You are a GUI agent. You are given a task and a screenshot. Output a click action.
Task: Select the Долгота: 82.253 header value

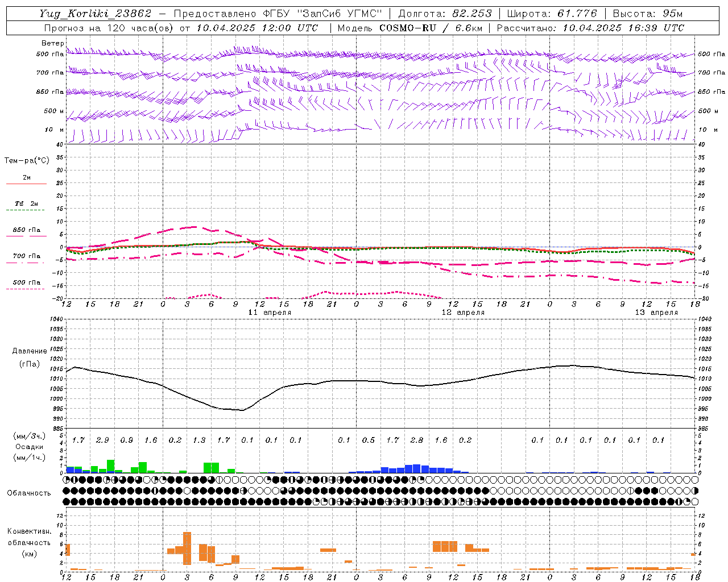click(445, 14)
